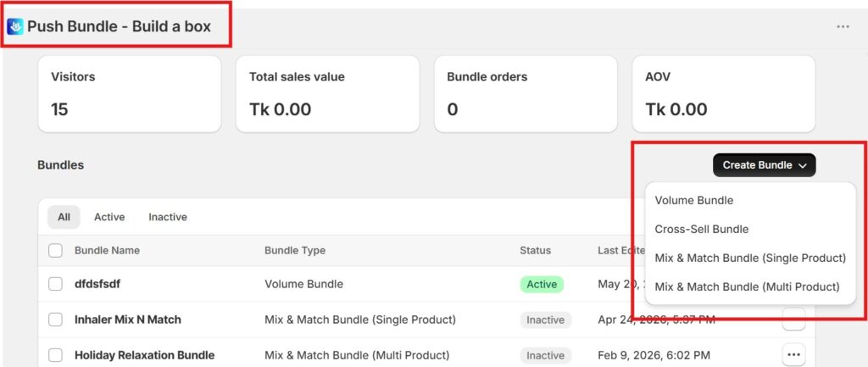Toggle the select-all checkbox in table header

tap(55, 251)
